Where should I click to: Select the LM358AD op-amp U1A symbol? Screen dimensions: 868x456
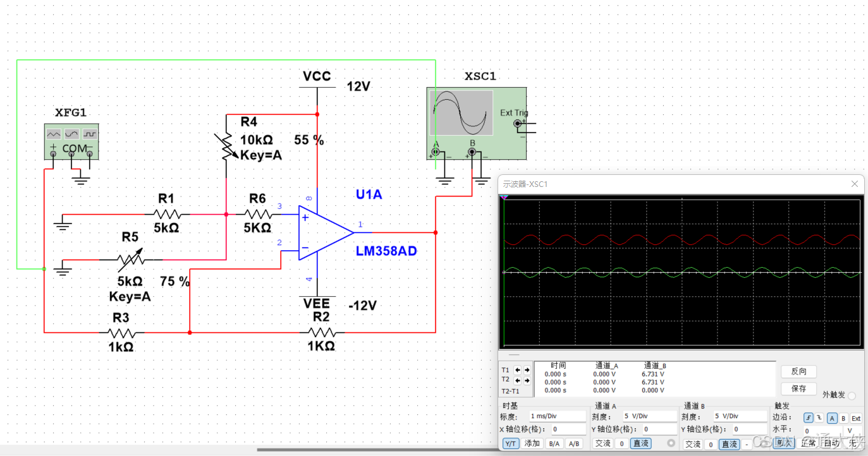click(325, 232)
